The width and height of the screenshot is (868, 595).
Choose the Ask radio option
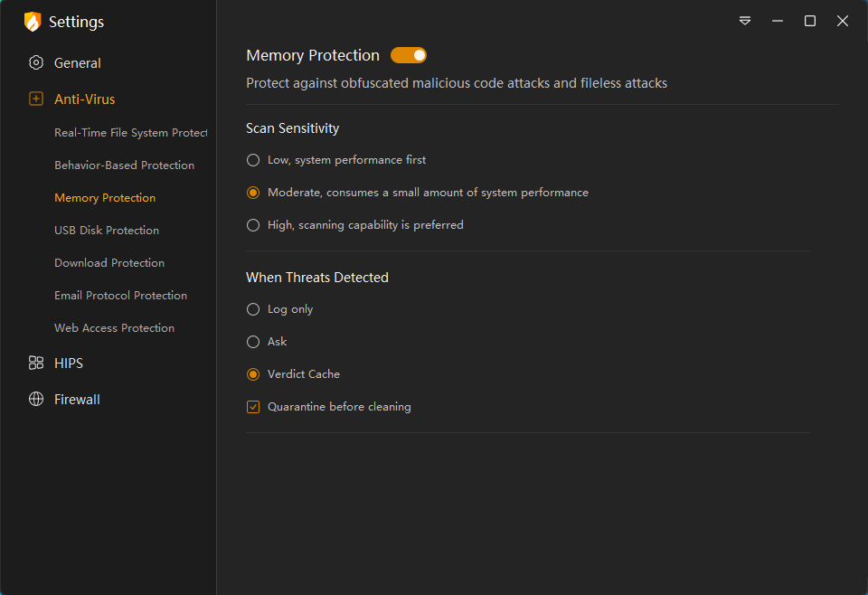coord(253,342)
